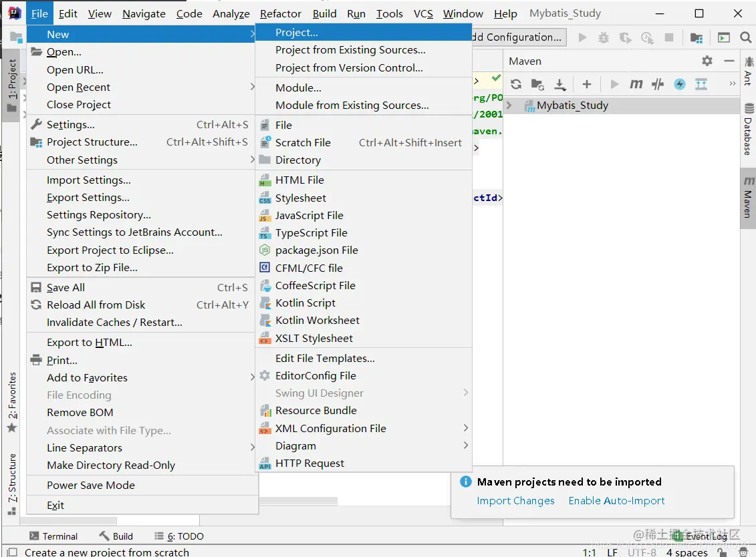
Task: Click the Search Everywhere magnifier icon
Action: point(745,37)
